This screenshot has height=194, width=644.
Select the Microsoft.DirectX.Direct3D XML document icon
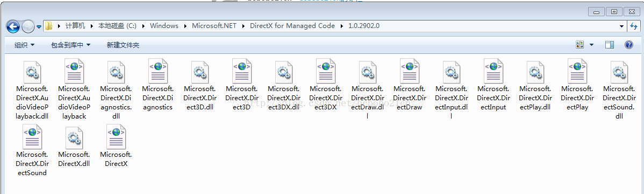coord(241,71)
